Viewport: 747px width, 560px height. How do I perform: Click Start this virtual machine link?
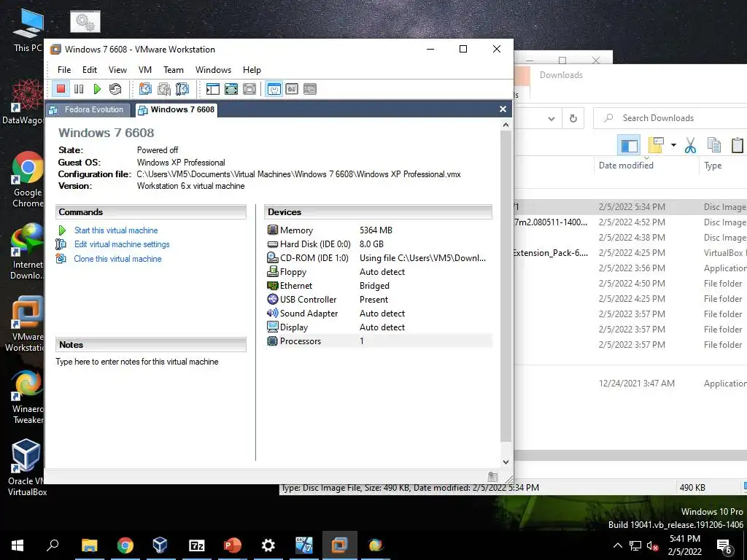coord(116,230)
